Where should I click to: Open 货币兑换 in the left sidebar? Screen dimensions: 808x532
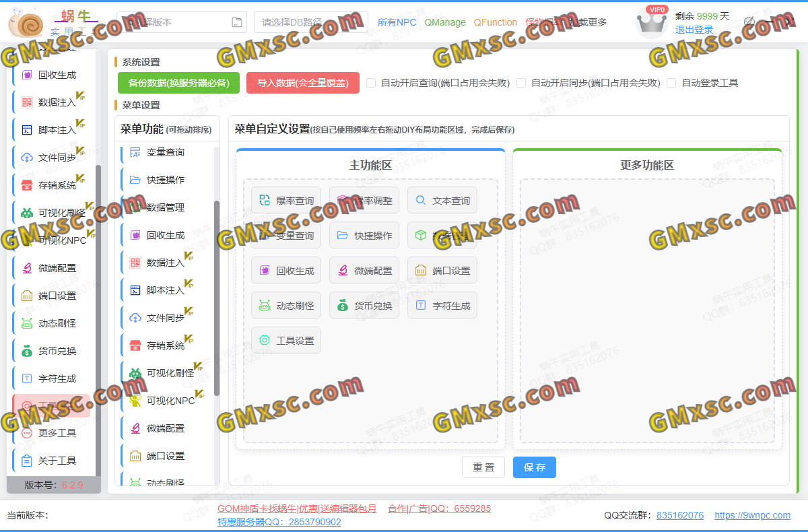tap(51, 351)
